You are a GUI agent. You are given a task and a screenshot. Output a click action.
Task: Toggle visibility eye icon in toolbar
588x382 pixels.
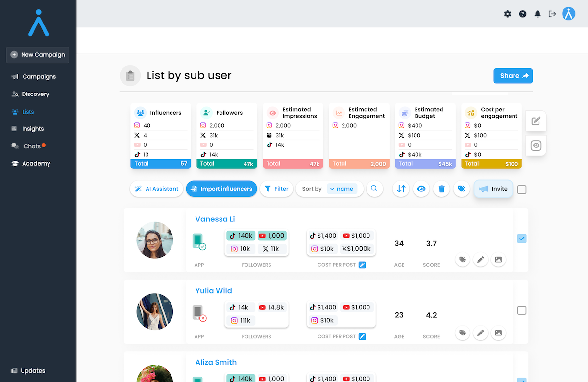pyautogui.click(x=421, y=189)
